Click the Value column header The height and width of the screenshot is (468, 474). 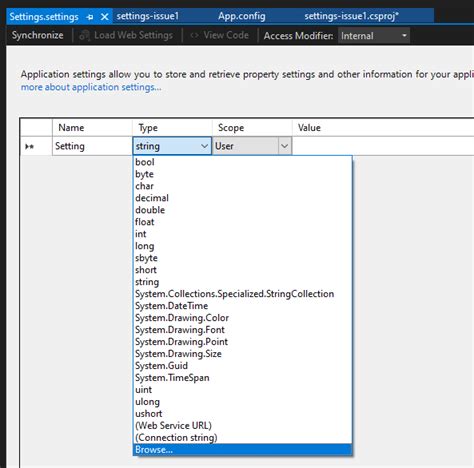(383, 128)
